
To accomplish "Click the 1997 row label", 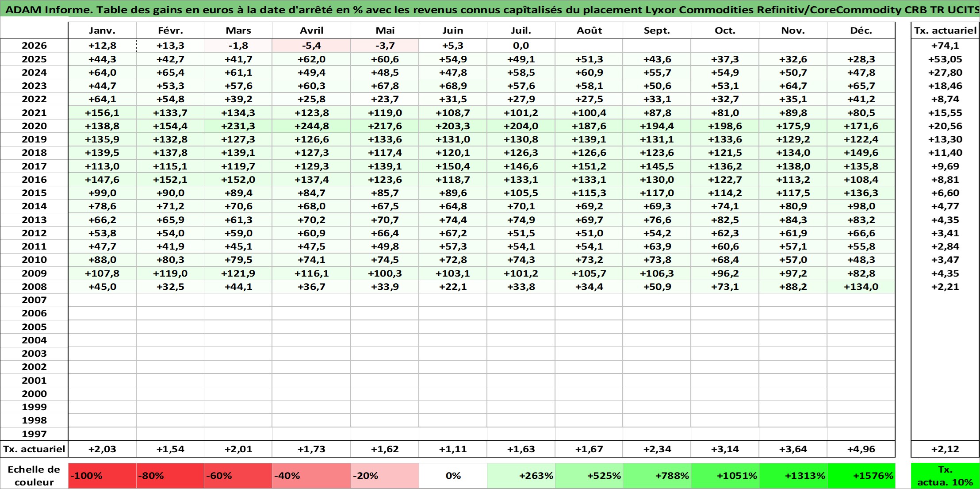I will point(34,434).
